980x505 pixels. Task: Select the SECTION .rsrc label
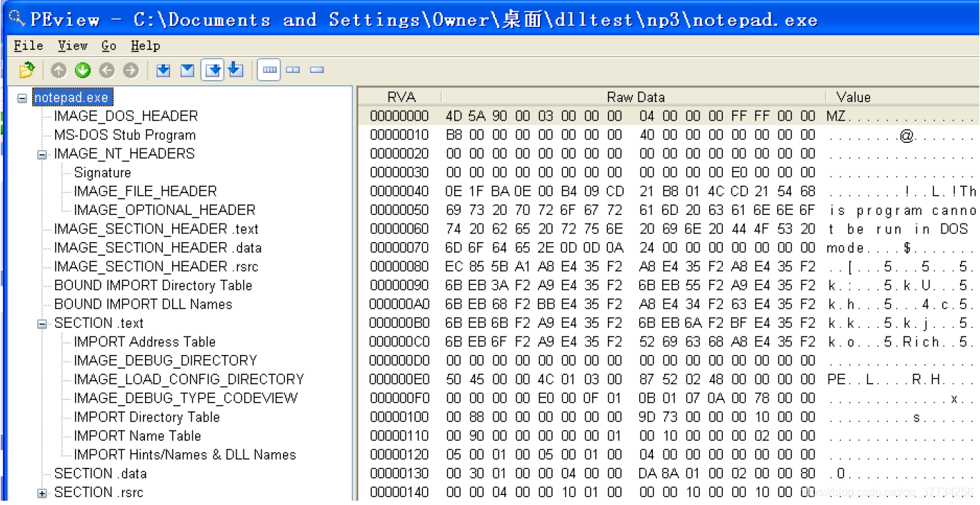(99, 492)
